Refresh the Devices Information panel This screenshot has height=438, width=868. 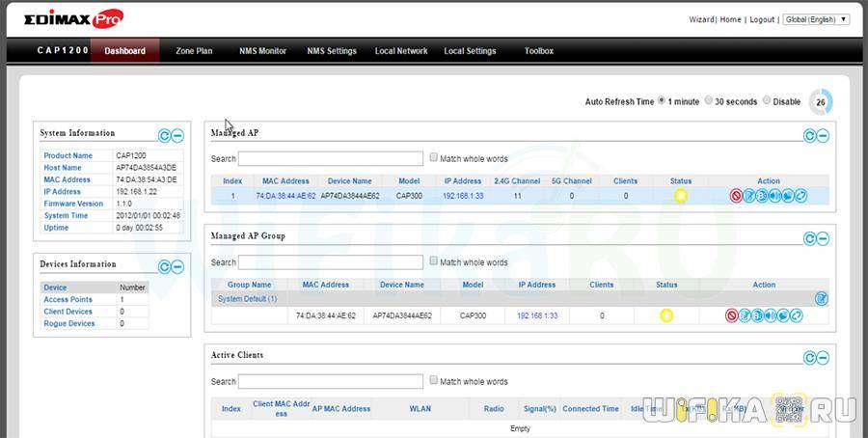tap(164, 267)
